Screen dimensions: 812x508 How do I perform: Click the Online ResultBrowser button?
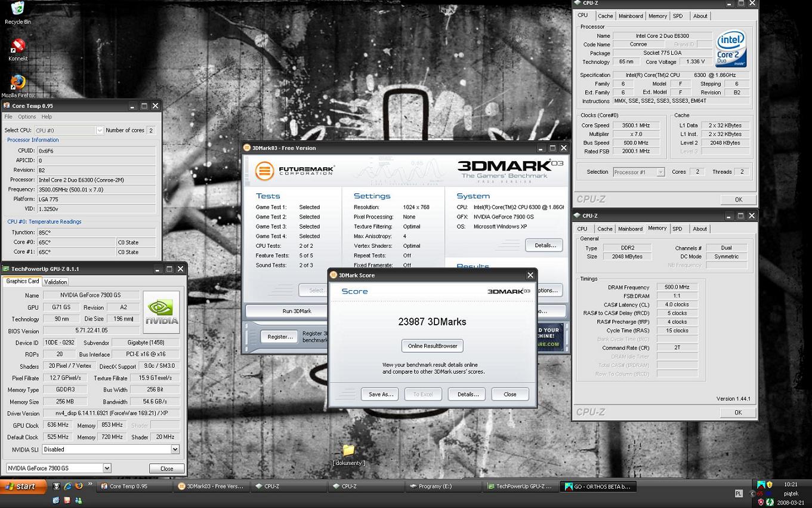point(433,346)
